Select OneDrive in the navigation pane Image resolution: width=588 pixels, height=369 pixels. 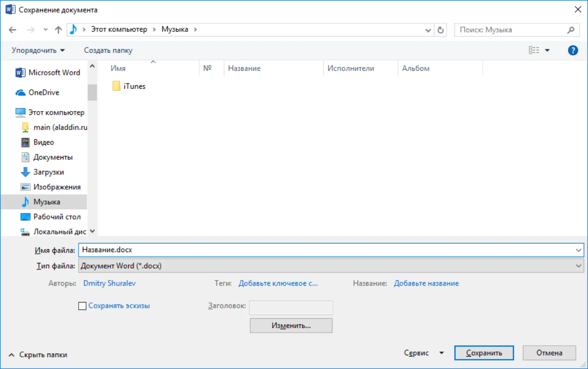[x=37, y=92]
